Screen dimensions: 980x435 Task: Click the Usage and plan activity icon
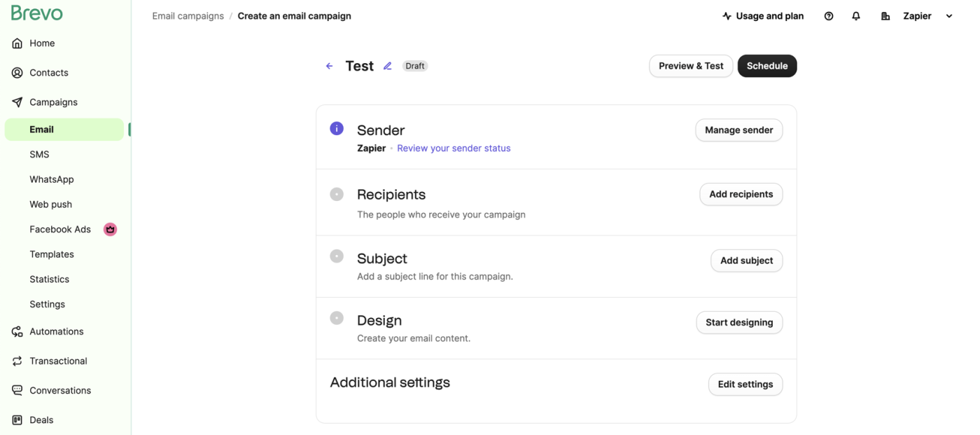click(x=727, y=16)
